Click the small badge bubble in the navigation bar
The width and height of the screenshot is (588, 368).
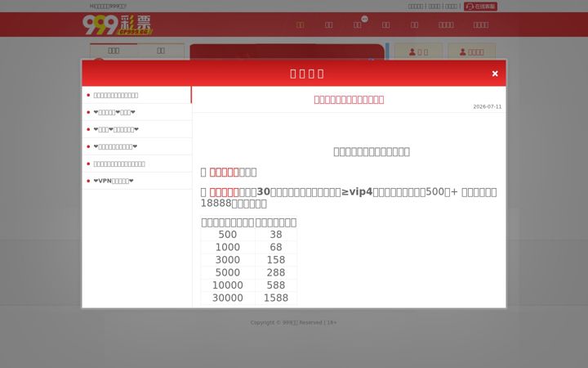(x=364, y=19)
